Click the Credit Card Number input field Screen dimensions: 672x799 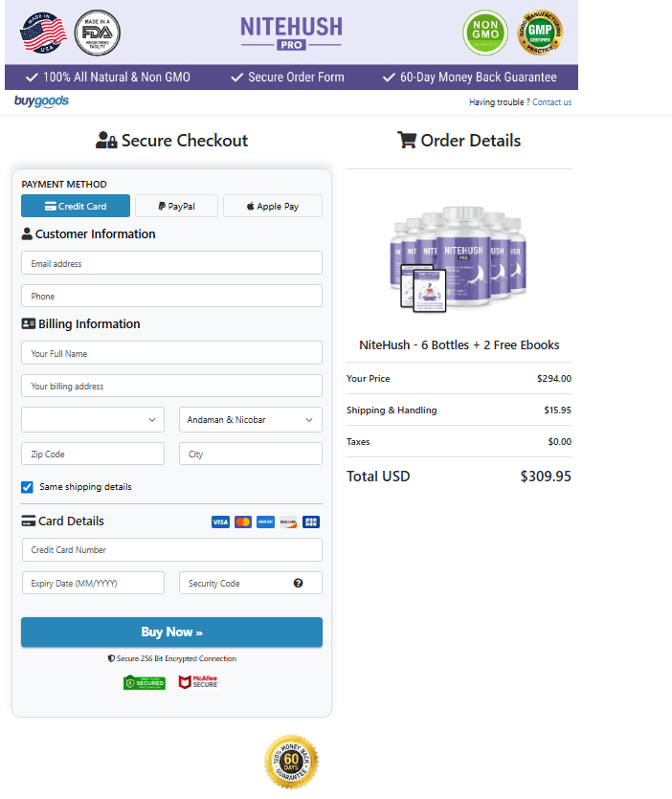171,550
